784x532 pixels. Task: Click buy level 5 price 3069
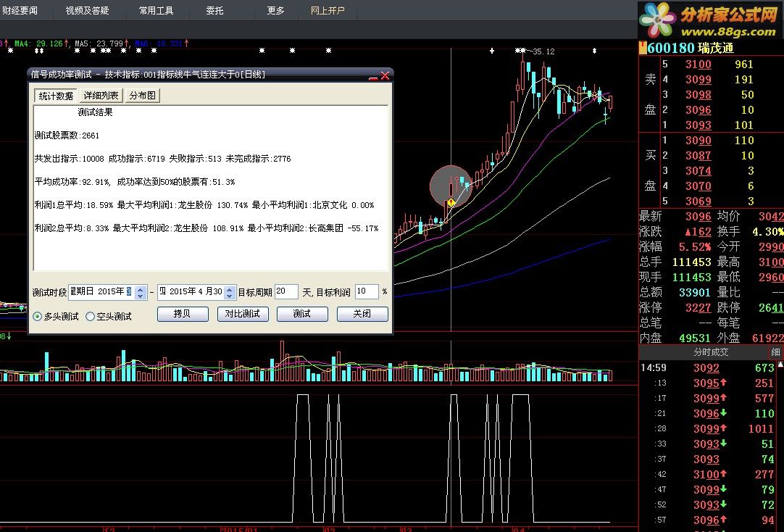coord(698,201)
